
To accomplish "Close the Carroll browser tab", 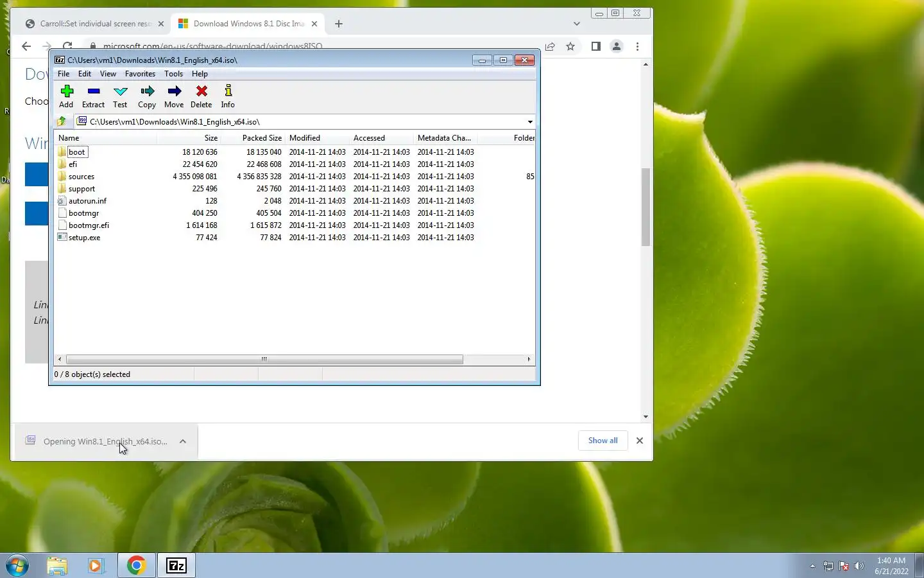I will click(161, 24).
